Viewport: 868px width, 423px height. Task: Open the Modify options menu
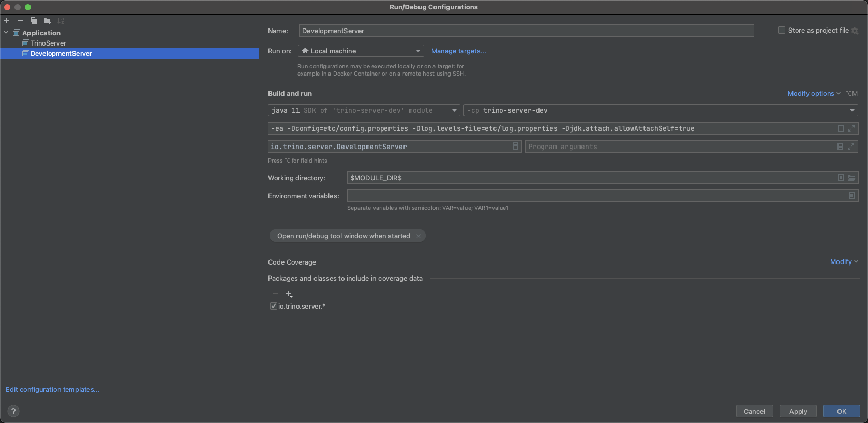pyautogui.click(x=814, y=94)
